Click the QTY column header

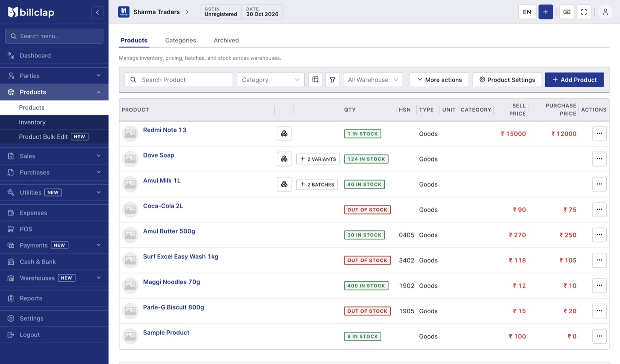click(350, 110)
